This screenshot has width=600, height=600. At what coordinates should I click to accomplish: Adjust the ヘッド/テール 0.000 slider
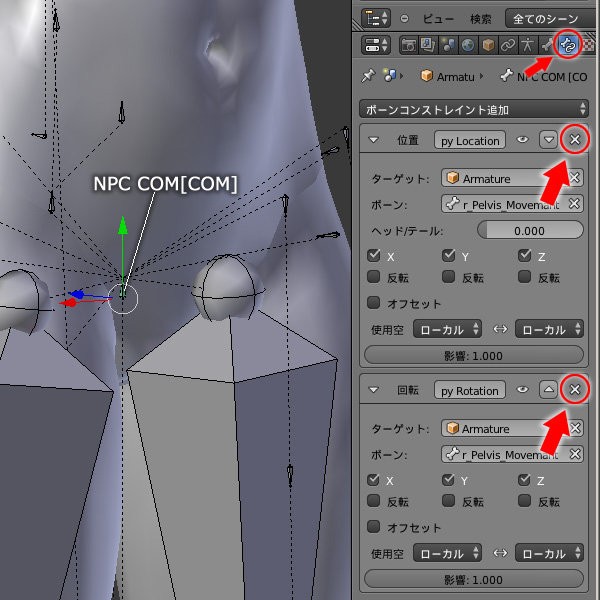(x=530, y=230)
